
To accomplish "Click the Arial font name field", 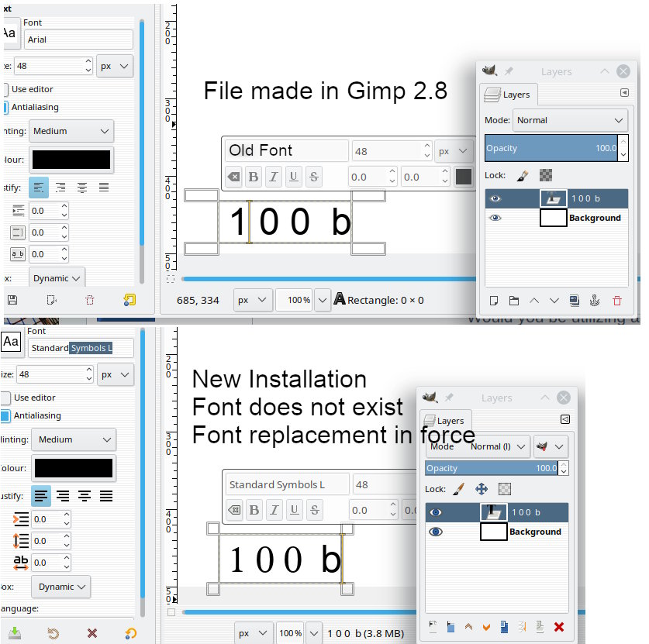I will pyautogui.click(x=78, y=40).
